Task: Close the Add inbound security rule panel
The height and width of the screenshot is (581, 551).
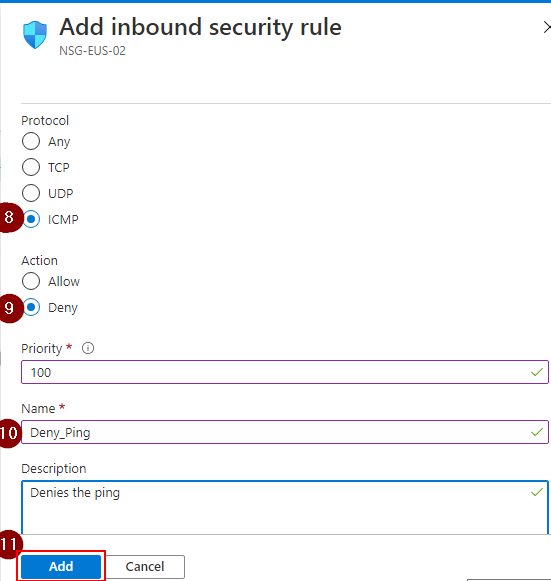Action: pyautogui.click(x=547, y=27)
